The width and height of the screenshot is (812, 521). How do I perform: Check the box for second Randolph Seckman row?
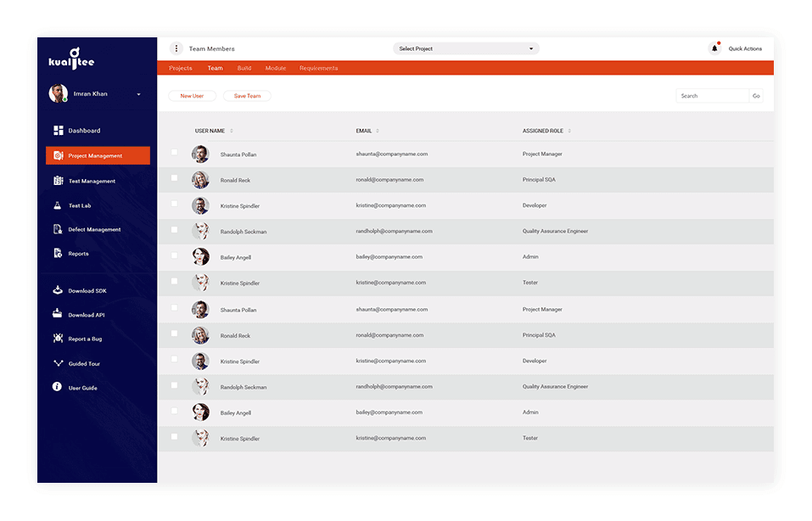tap(175, 385)
